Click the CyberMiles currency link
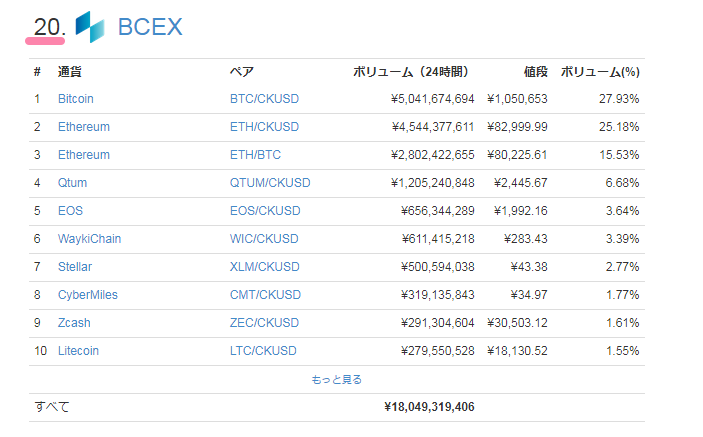 [84, 295]
